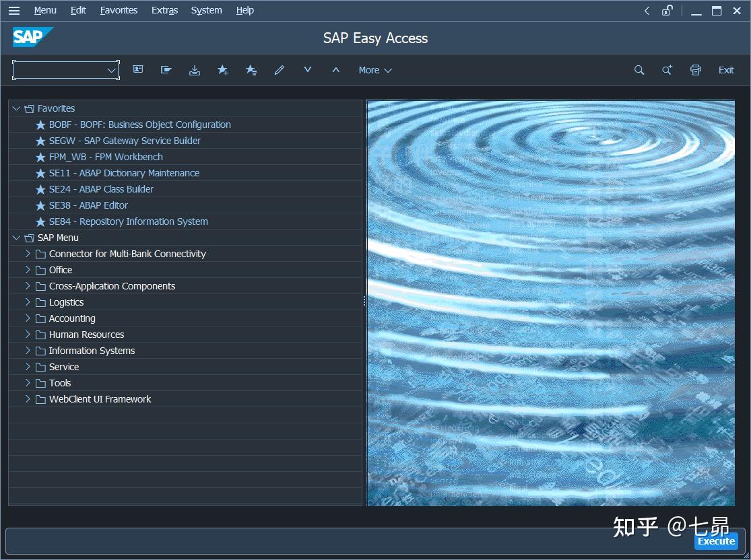751x560 pixels.
Task: Move favorite down with the down arrow icon
Action: pyautogui.click(x=308, y=70)
